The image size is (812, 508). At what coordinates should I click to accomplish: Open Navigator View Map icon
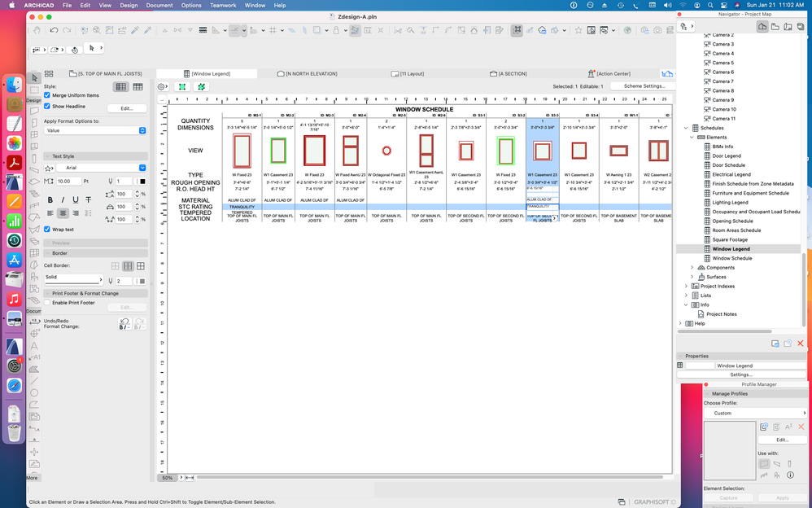(775, 27)
